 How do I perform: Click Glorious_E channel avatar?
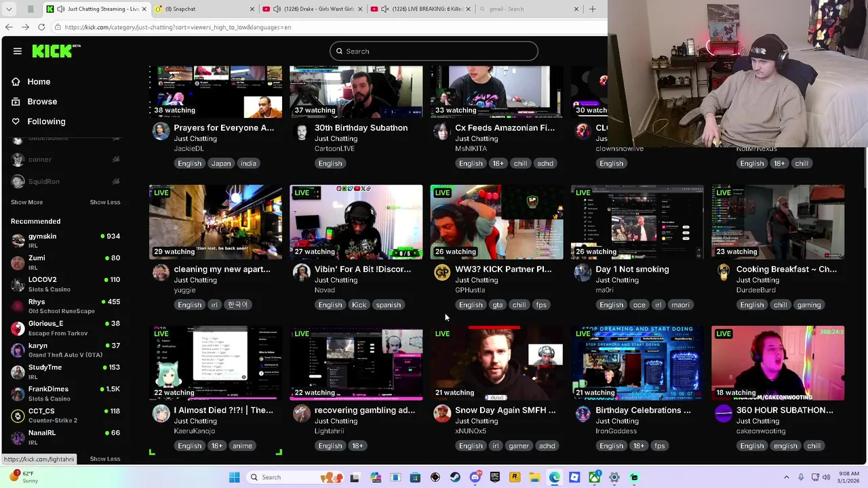coord(18,328)
